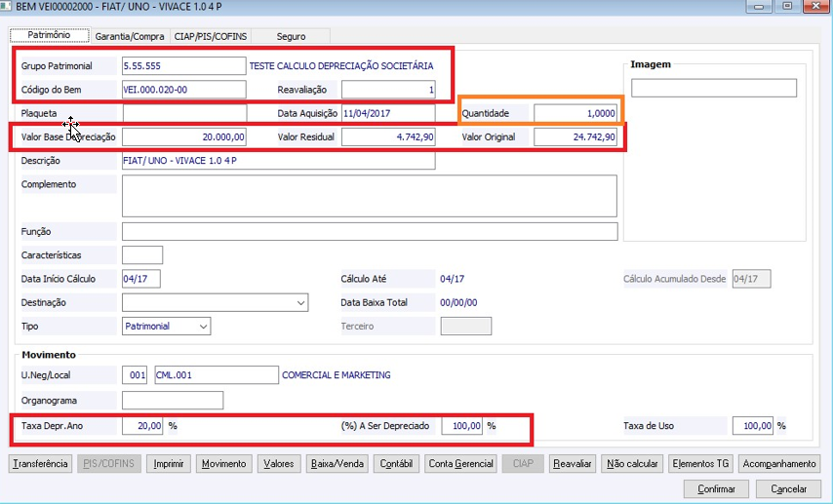Click the window icon in title bar

(x=6, y=7)
